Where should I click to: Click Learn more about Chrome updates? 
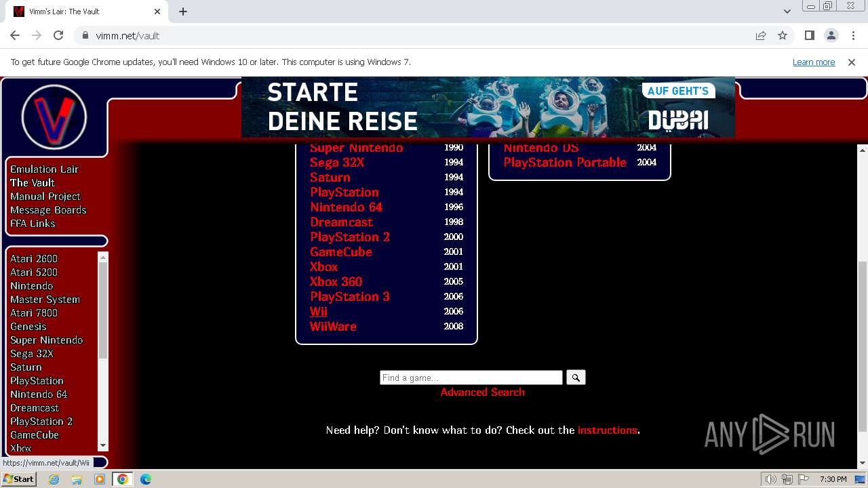coord(814,62)
